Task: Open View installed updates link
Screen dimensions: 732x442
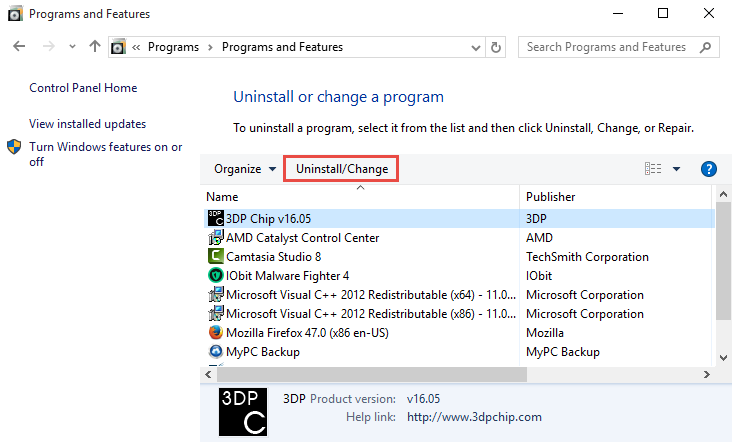Action: tap(87, 124)
